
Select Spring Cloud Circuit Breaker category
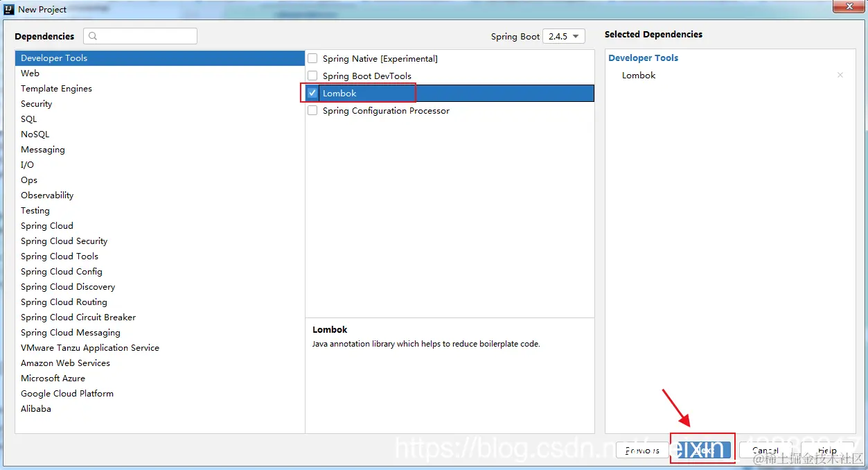coord(160,317)
